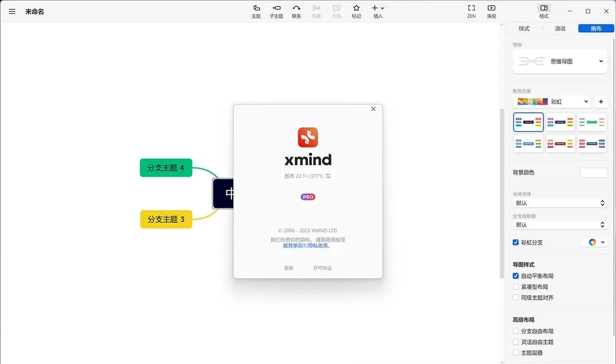The image size is (616, 364).
Task: Enable 同级主题对齐 checkbox
Action: [516, 298]
